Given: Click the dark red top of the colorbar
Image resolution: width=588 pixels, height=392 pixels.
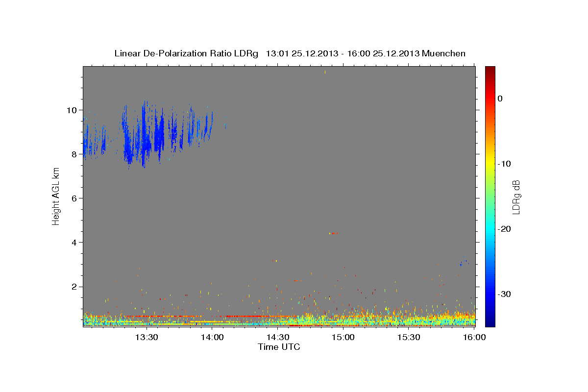Looking at the screenshot, I should [x=490, y=70].
